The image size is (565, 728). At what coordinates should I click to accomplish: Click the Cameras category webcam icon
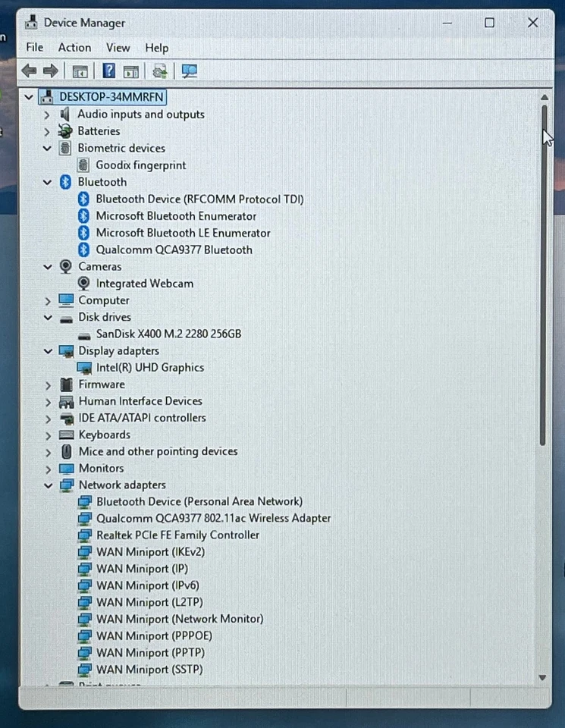[x=66, y=266]
